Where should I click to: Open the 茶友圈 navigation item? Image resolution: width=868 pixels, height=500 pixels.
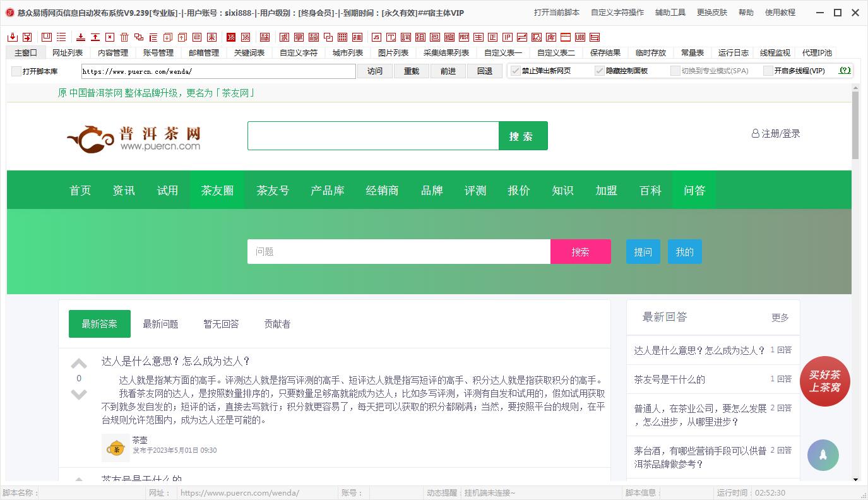pos(217,190)
